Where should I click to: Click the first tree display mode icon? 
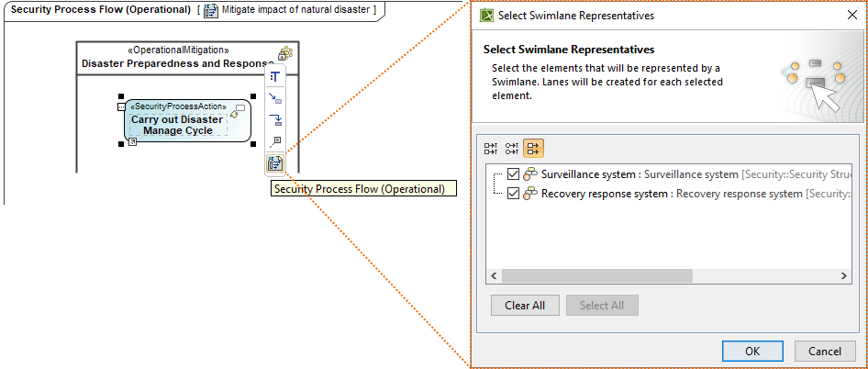click(491, 148)
